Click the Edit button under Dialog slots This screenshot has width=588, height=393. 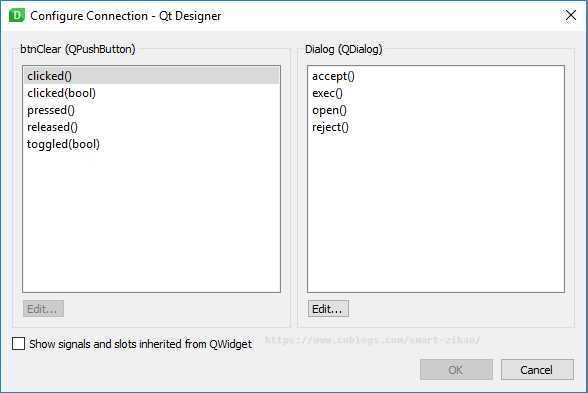[328, 309]
